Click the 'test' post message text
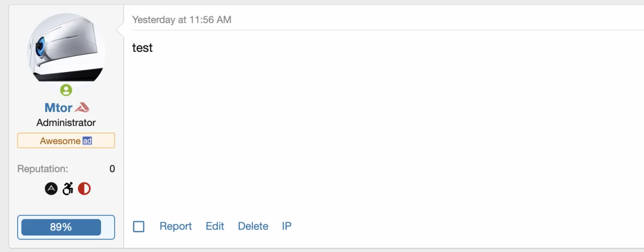This screenshot has height=252, width=644. click(x=142, y=48)
